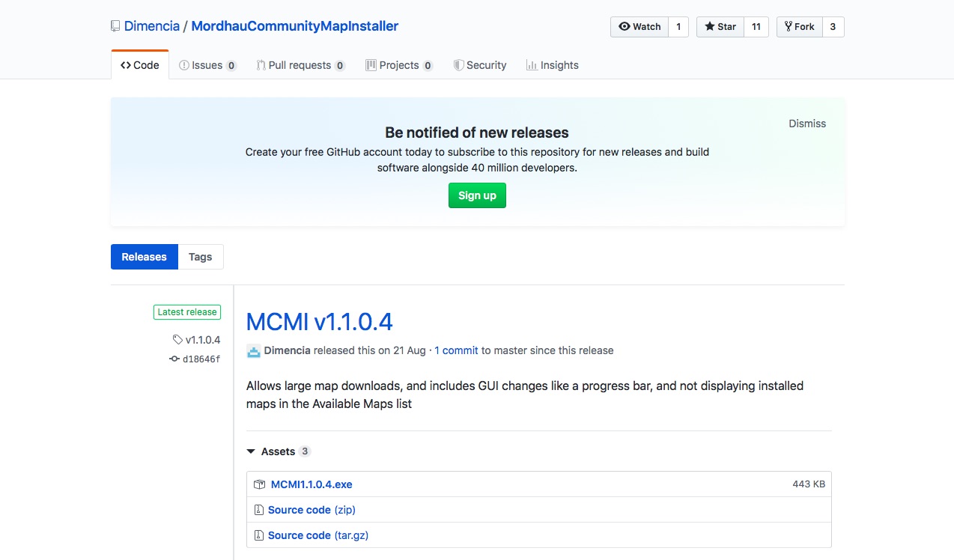Collapse the Assets section triangle
954x560 pixels.
250,451
